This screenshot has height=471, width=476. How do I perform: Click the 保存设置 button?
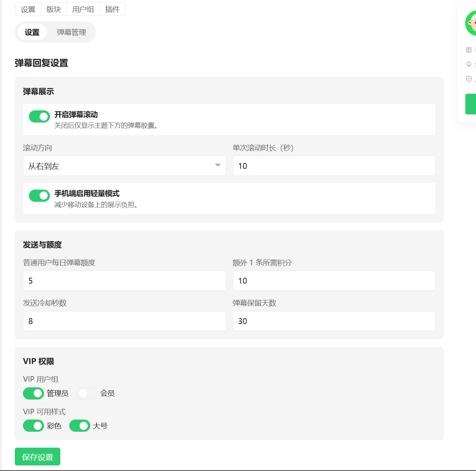[37, 457]
